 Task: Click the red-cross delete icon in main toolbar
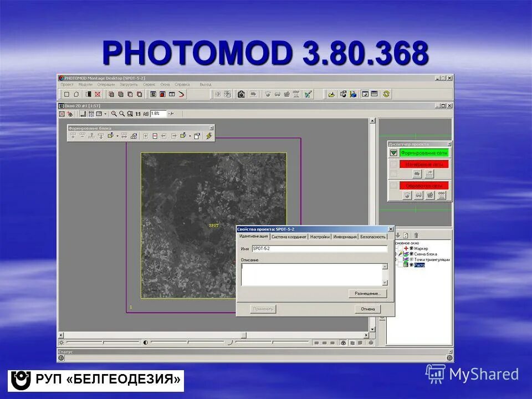click(x=98, y=94)
